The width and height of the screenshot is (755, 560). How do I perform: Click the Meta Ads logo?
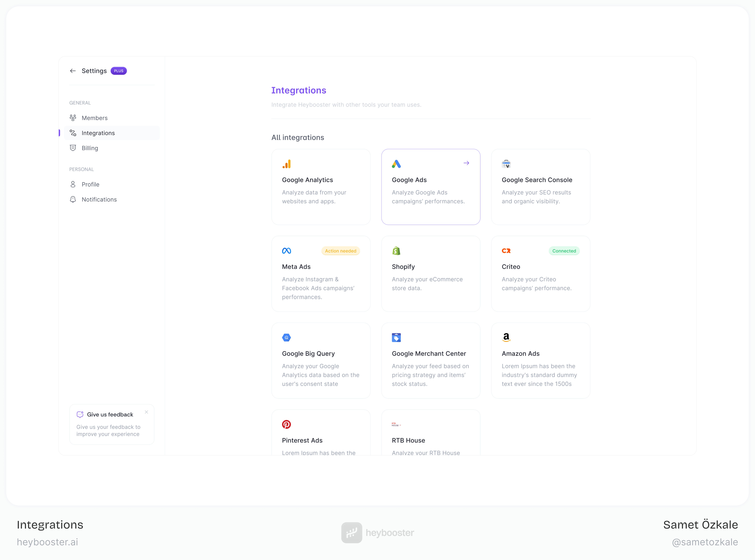pos(286,251)
